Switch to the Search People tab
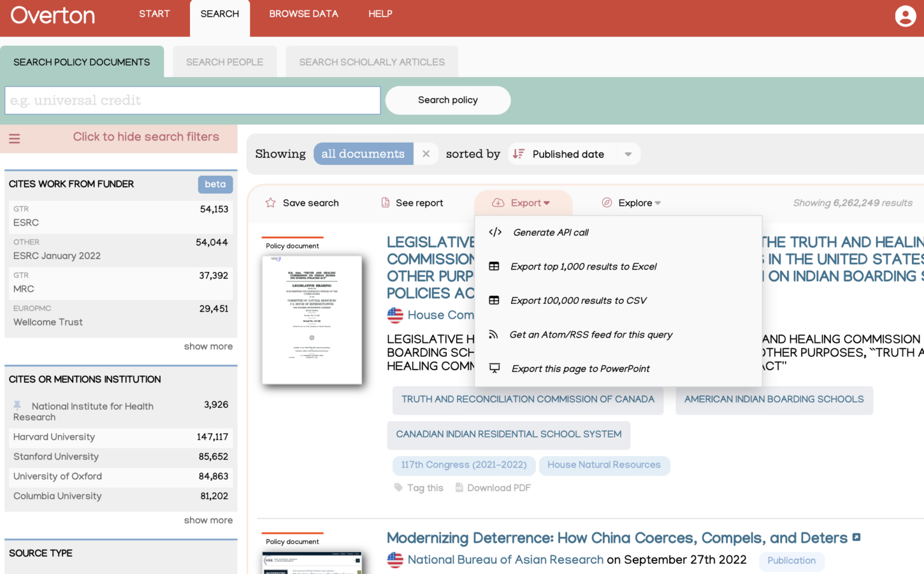The height and width of the screenshot is (574, 924). click(x=224, y=61)
